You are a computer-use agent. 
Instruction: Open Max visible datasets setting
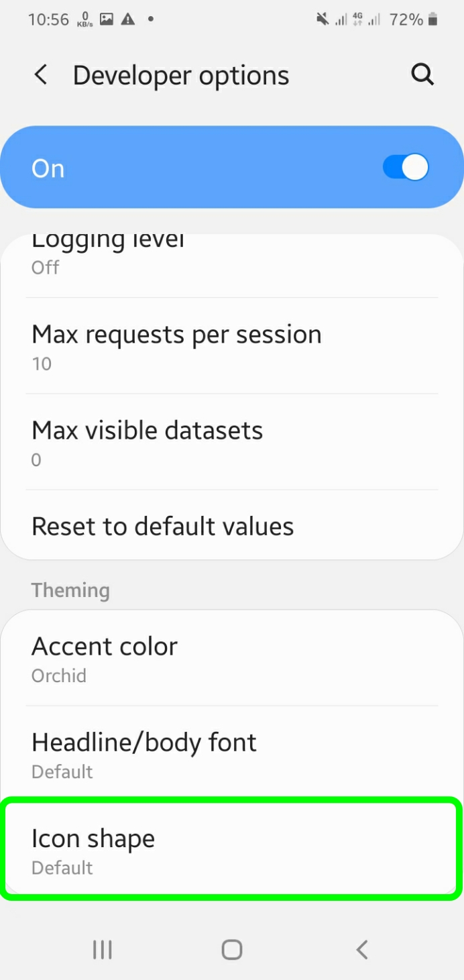point(232,442)
